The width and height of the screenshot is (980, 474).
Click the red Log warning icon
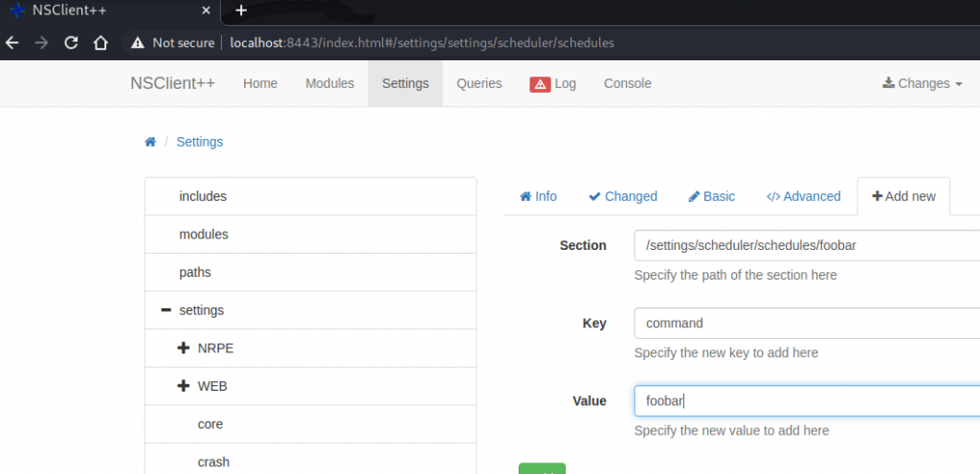[540, 84]
